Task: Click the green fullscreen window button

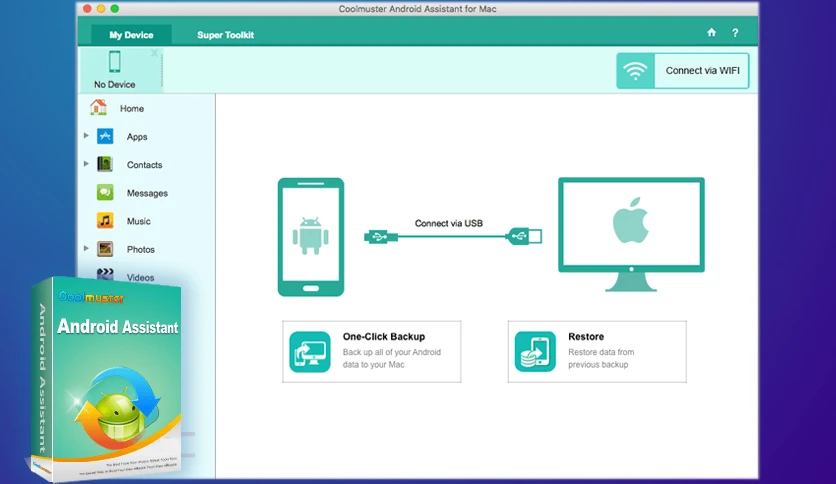Action: pos(115,9)
